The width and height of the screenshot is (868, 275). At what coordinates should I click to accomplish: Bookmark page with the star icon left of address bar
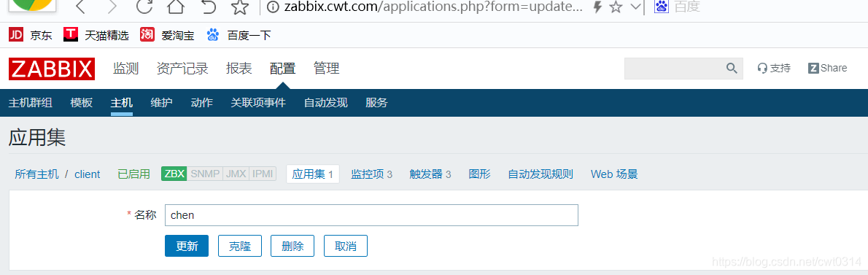[x=240, y=7]
